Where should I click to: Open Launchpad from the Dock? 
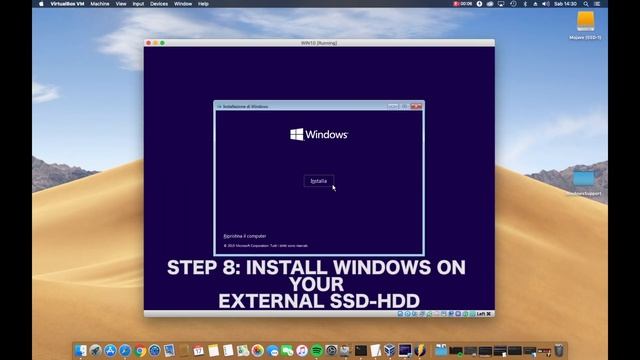(x=95, y=351)
